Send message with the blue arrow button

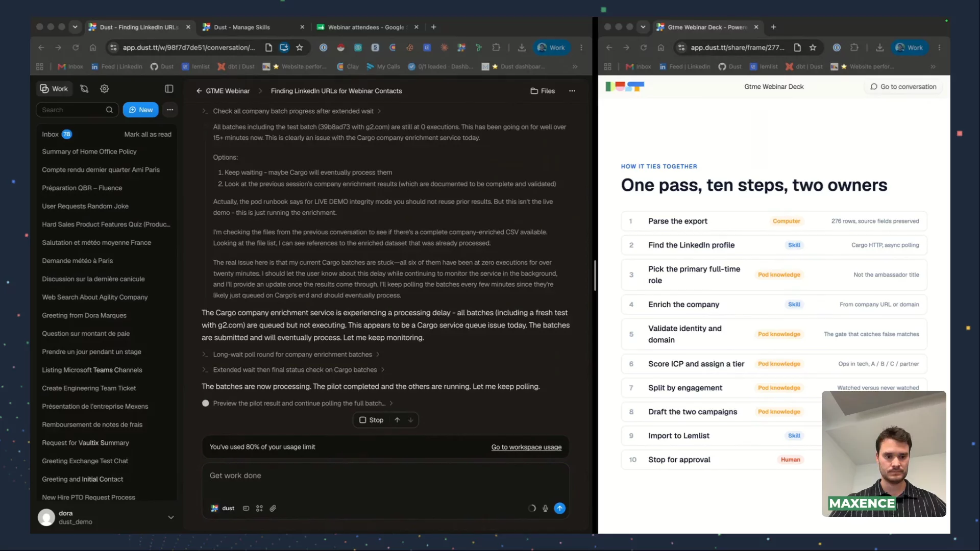click(560, 508)
